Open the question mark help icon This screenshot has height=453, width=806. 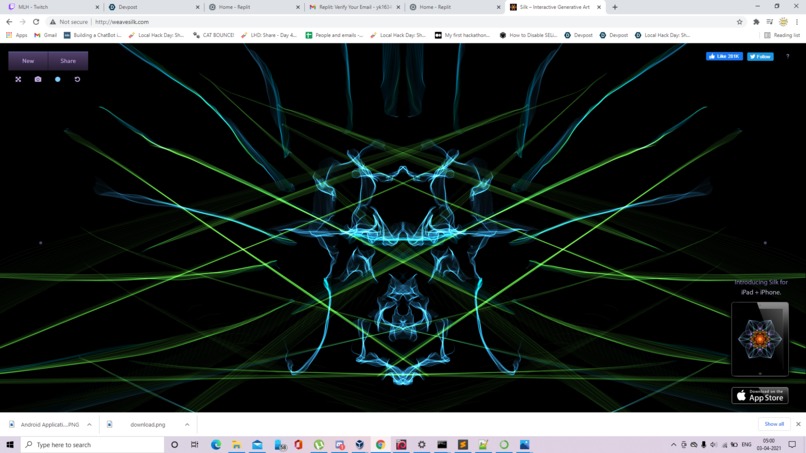tap(787, 56)
